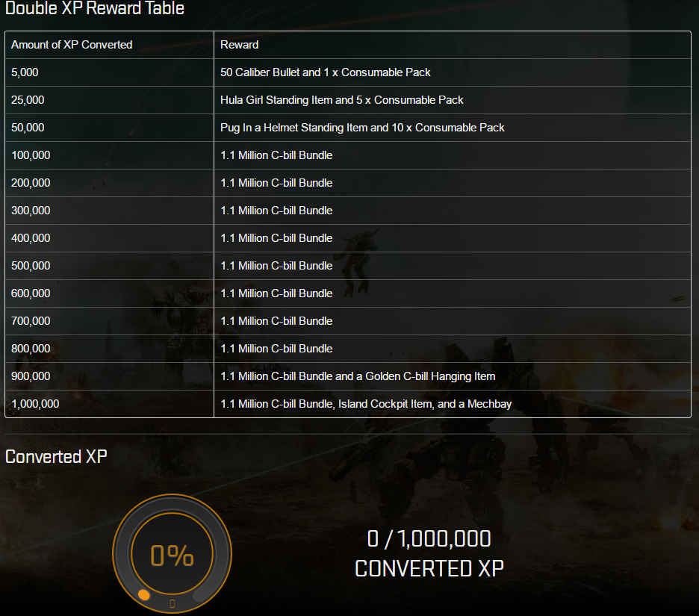
Task: Click reward for 200,000 XP row
Action: coord(276,183)
